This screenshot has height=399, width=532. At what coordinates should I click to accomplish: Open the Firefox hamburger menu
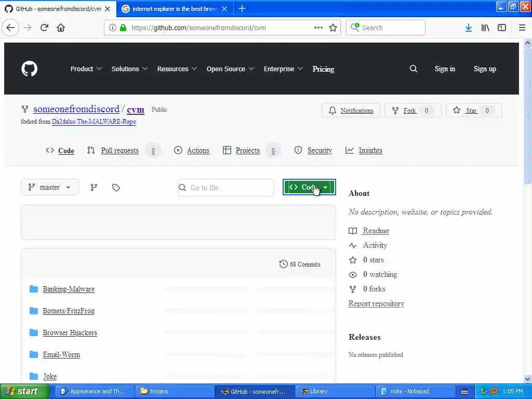click(x=522, y=28)
